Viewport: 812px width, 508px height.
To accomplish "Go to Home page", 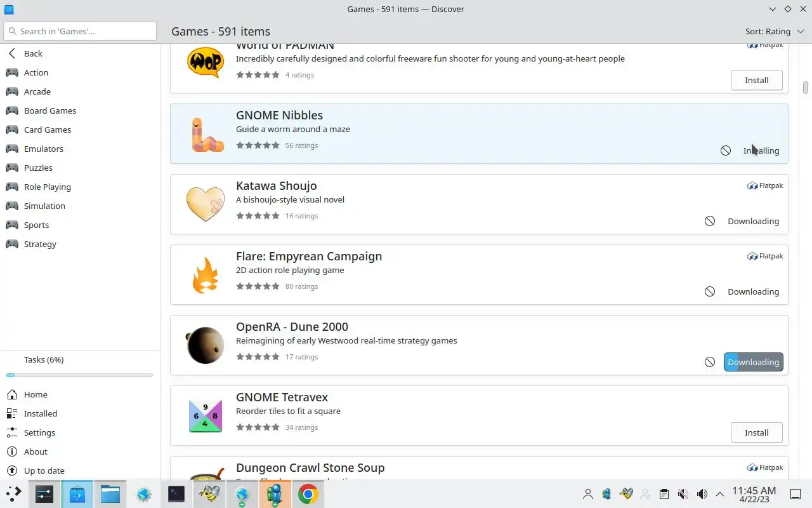I will [x=80, y=394].
